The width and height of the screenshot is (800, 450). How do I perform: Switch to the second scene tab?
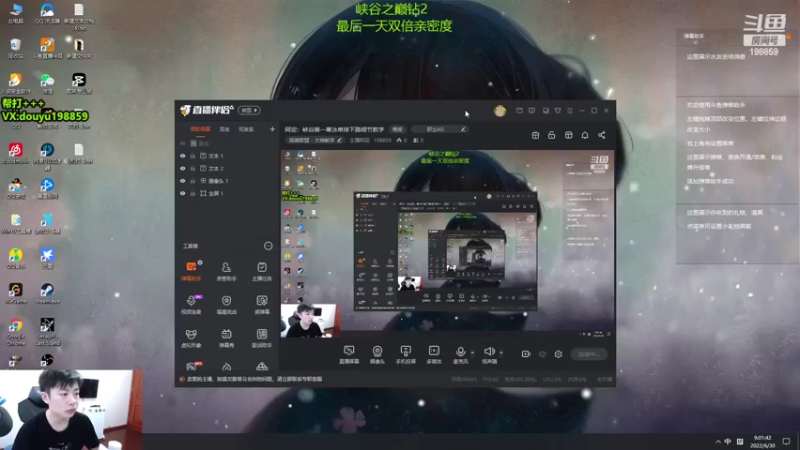pyautogui.click(x=224, y=130)
